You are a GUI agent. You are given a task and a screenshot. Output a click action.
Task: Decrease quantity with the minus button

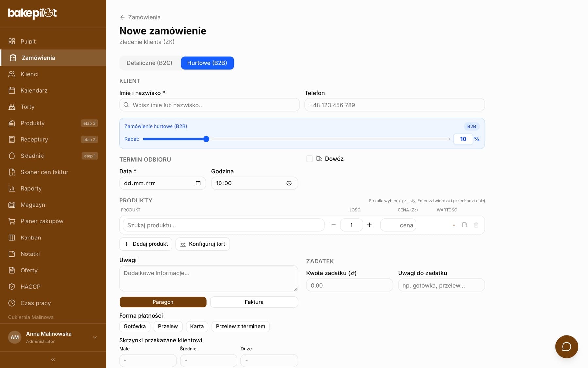[x=334, y=225]
